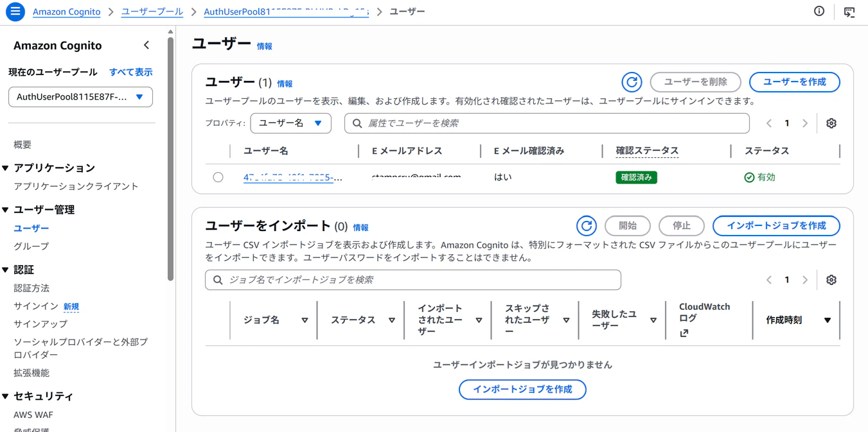This screenshot has height=432, width=868.
Task: Open the hamburger navigation menu
Action: click(15, 12)
